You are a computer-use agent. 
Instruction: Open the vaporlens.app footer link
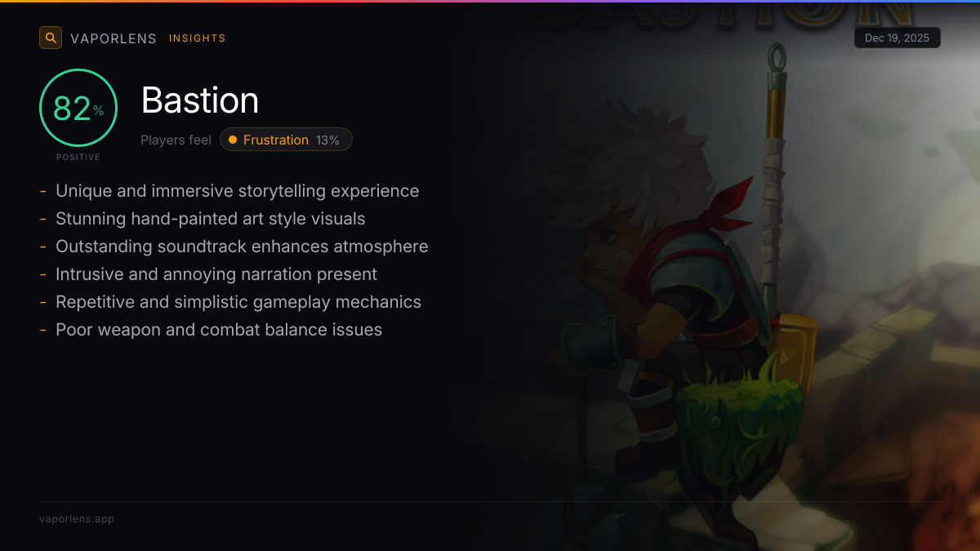pos(77,519)
